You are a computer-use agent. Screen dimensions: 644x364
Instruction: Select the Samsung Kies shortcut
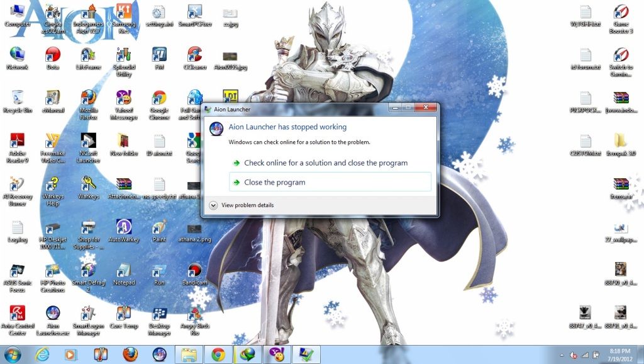coord(124,19)
